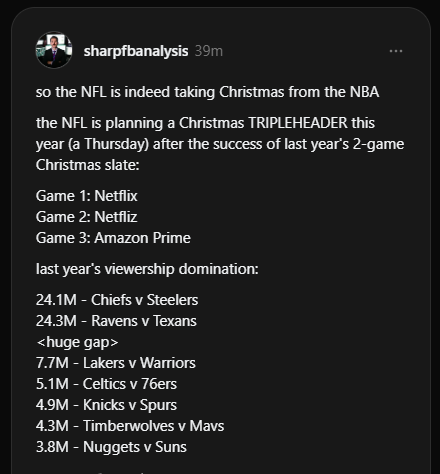This screenshot has width=440, height=474.
Task: Click the 'last year's viewership domination' text
Action: (147, 269)
